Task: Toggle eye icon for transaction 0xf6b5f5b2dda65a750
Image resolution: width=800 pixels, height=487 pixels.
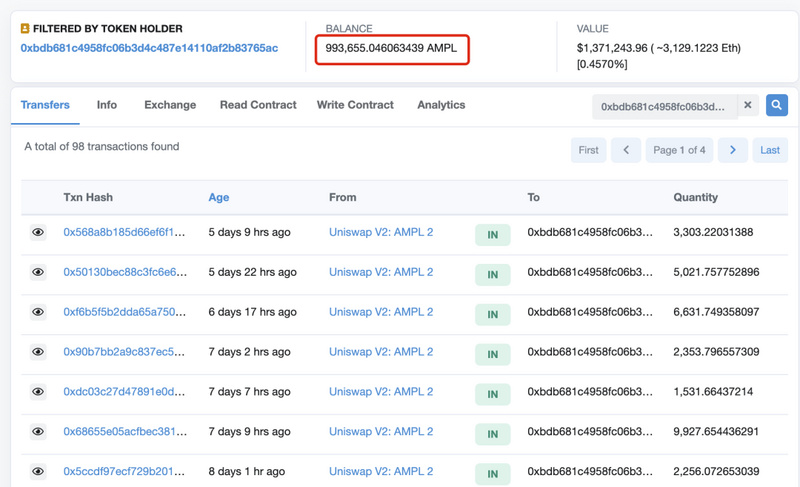Action: (38, 312)
